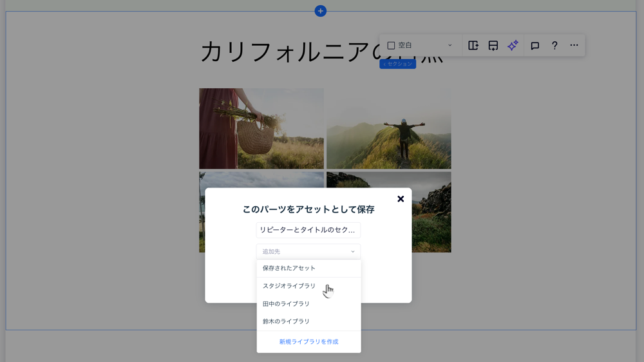The height and width of the screenshot is (362, 644).
Task: Choose スタジオライブラリ as destination
Action: (289, 286)
